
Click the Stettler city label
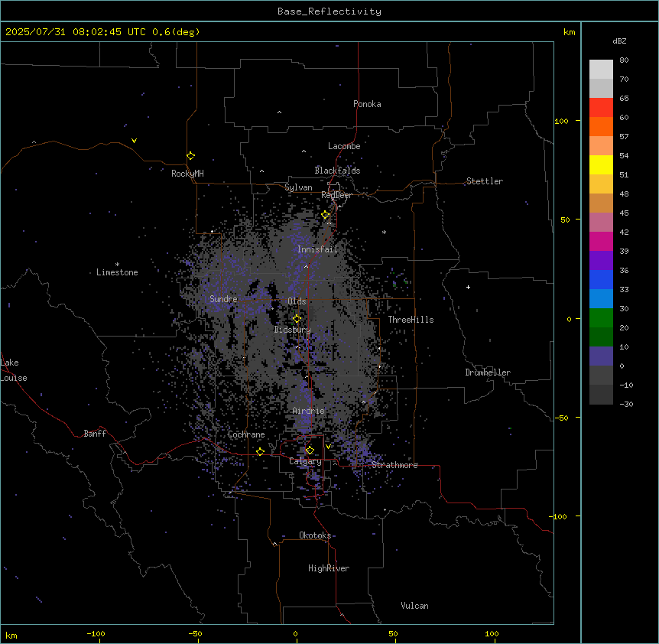pos(485,181)
